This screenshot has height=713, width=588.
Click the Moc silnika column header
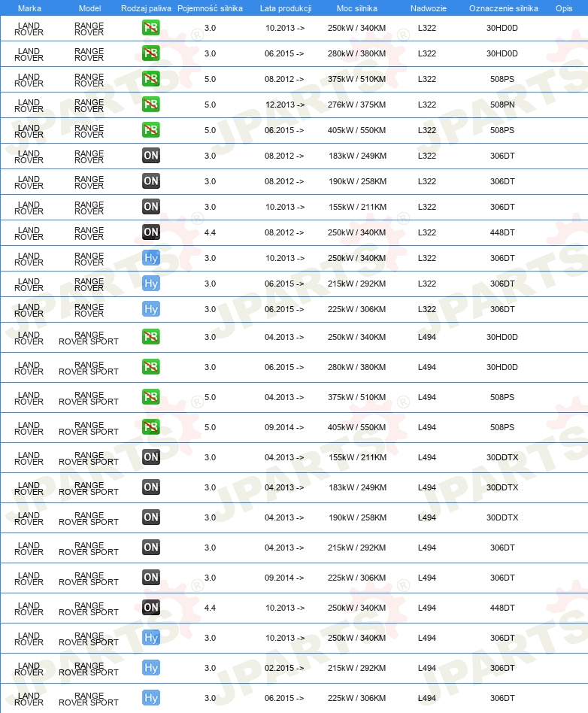coord(356,8)
